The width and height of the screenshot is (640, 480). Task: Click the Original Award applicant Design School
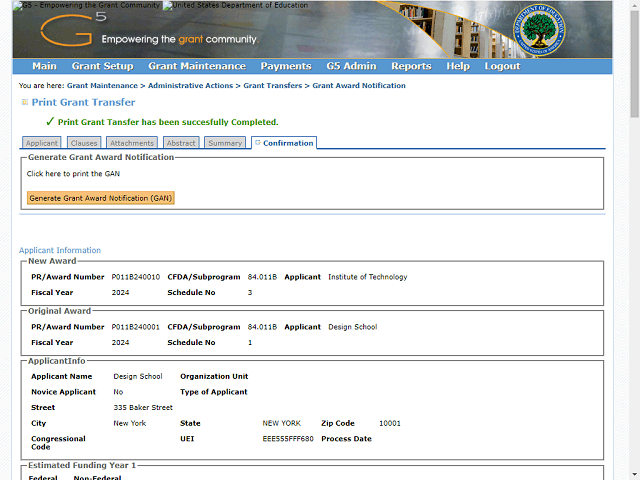tap(353, 327)
